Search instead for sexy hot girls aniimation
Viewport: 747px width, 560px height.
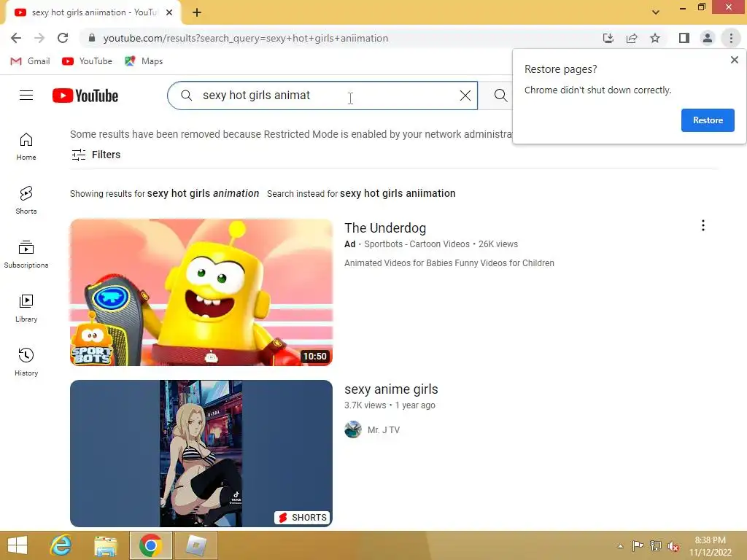pyautogui.click(x=398, y=193)
